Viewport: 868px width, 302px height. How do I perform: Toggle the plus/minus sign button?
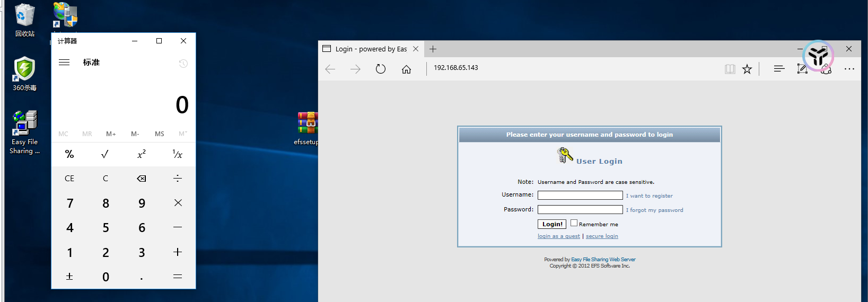pos(69,277)
